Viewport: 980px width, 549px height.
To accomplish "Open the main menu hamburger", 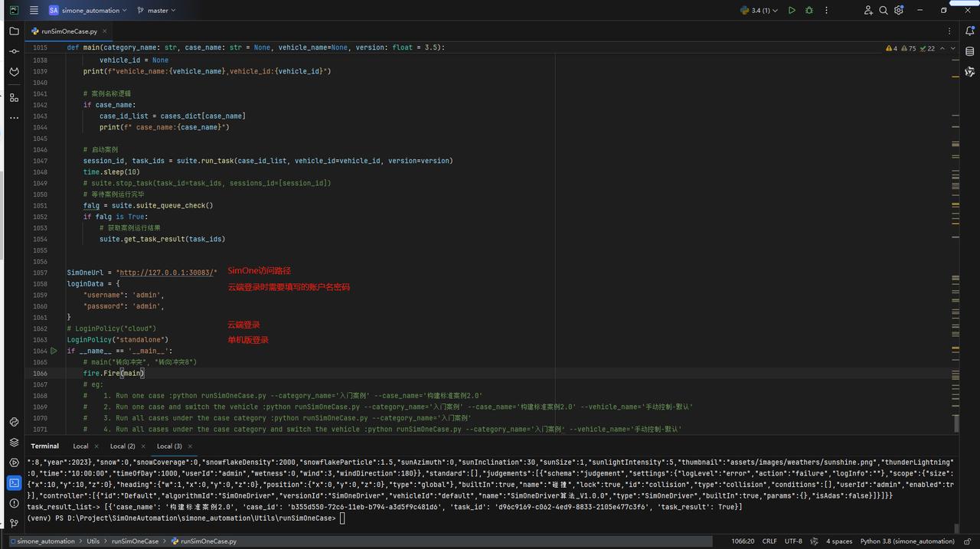I will pos(34,11).
